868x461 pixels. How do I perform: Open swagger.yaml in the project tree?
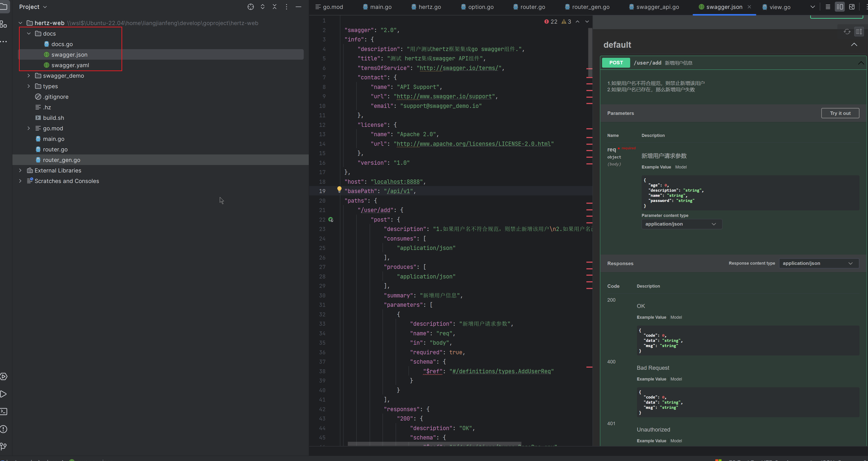[x=70, y=65]
